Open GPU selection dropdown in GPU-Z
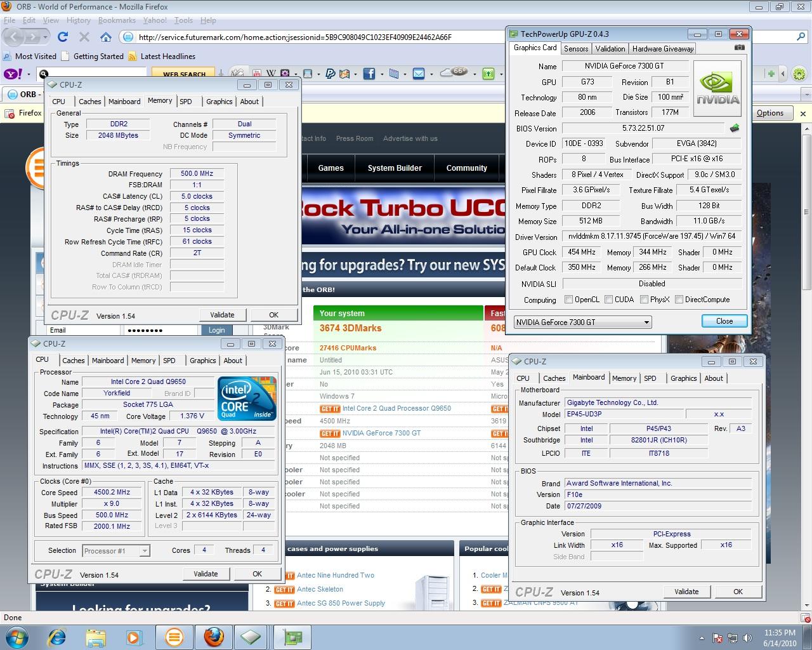 pyautogui.click(x=582, y=322)
